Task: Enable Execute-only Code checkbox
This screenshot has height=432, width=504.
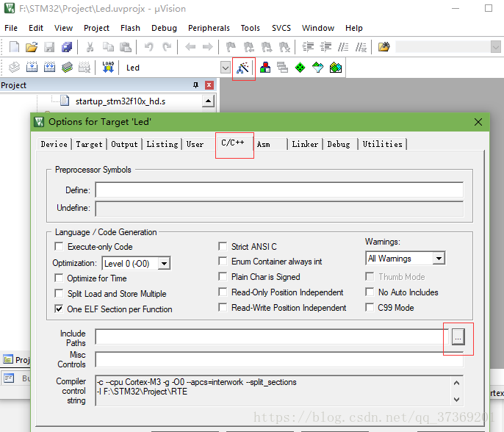Action: point(59,247)
